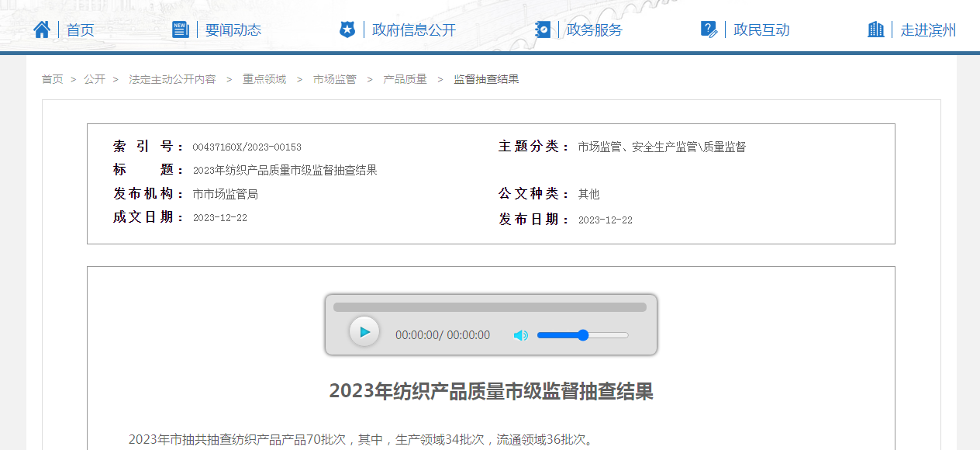
Task: Click the audio progress bar
Action: pos(490,307)
